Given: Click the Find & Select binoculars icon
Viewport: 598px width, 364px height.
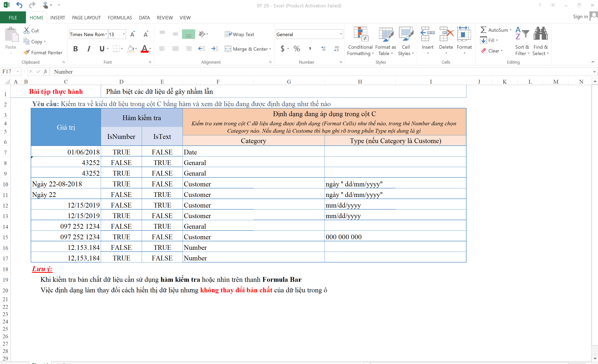Looking at the screenshot, I should pos(540,34).
